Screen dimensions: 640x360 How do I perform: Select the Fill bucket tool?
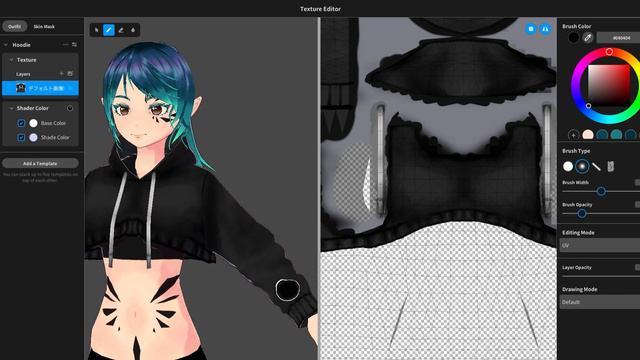click(133, 30)
